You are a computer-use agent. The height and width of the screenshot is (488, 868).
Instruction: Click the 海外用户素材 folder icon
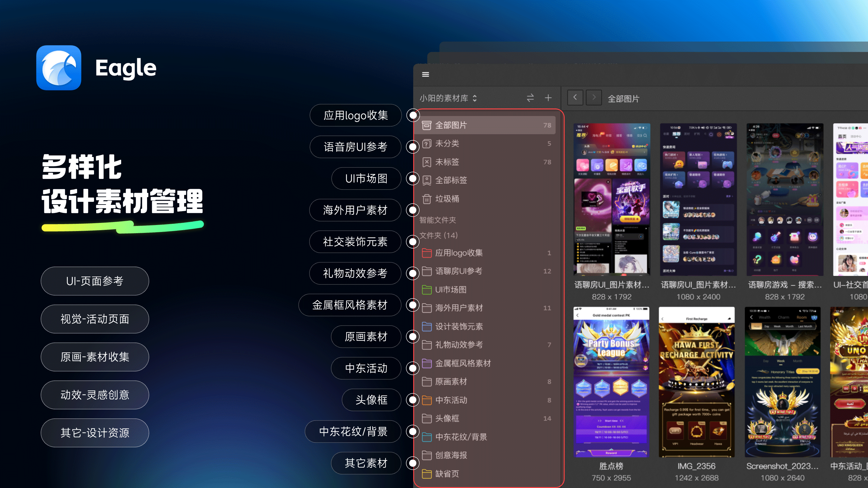click(x=426, y=308)
